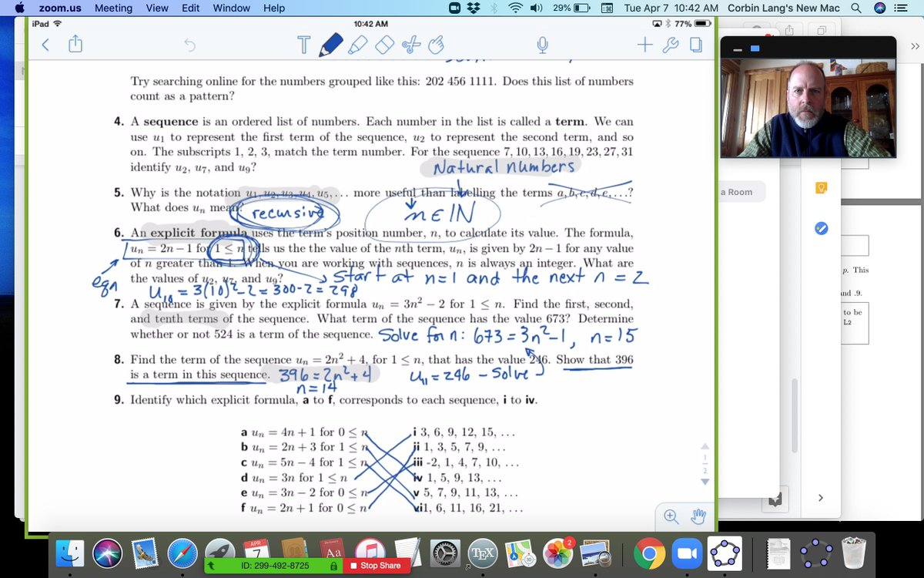Screen dimensions: 924x578
Task: Select the eraser tool
Action: pos(385,45)
